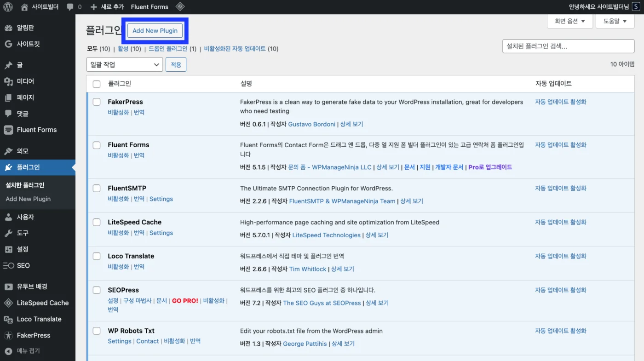The width and height of the screenshot is (644, 361).
Task: Open FakerPress sidebar icon
Action: click(x=8, y=335)
